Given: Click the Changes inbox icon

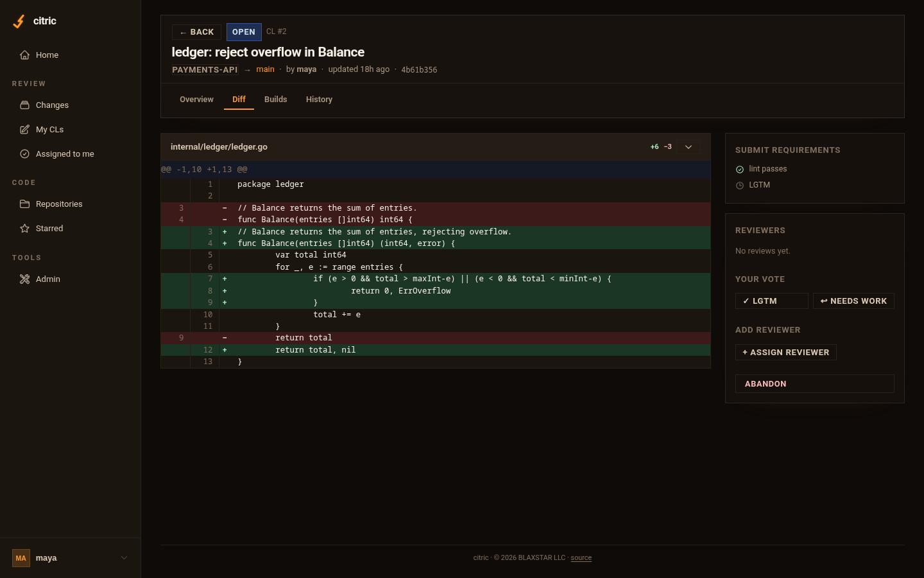Looking at the screenshot, I should coord(24,105).
